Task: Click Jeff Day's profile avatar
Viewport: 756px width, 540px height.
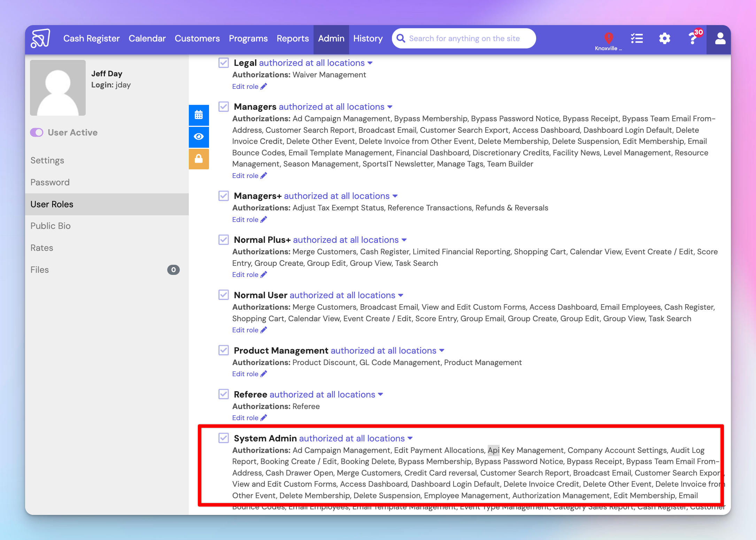Action: click(x=58, y=88)
